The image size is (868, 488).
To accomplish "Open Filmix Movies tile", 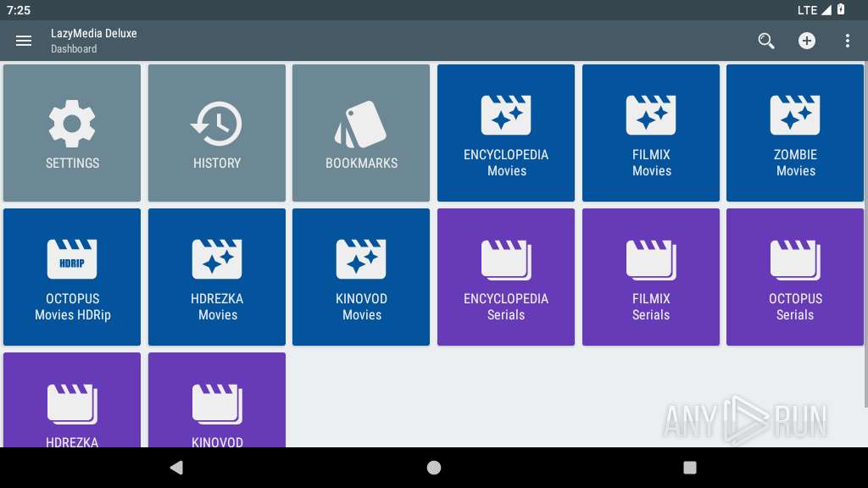I will click(x=651, y=133).
